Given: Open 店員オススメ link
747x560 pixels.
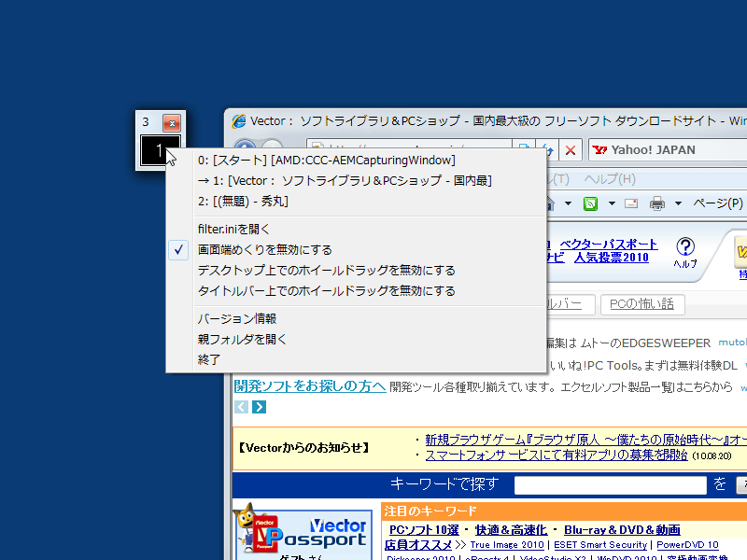Looking at the screenshot, I should pyautogui.click(x=418, y=545).
